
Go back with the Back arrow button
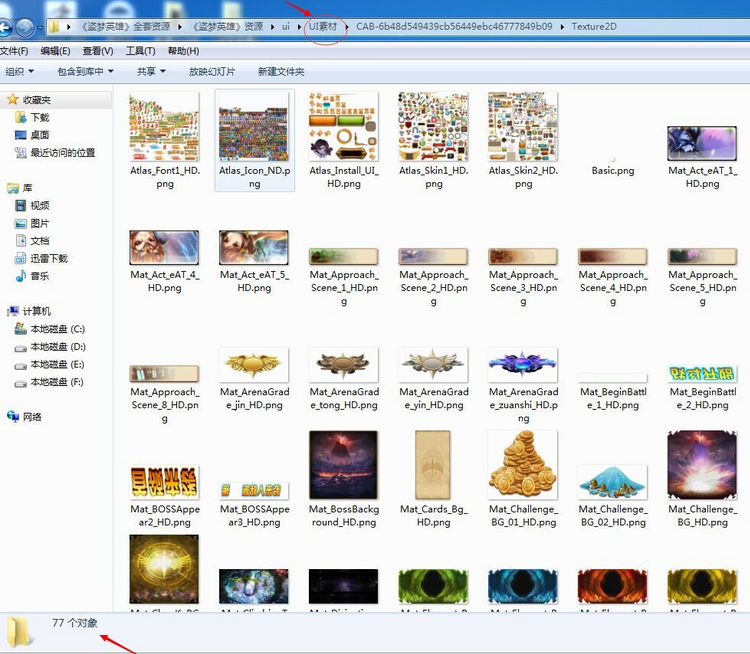pyautogui.click(x=5, y=27)
